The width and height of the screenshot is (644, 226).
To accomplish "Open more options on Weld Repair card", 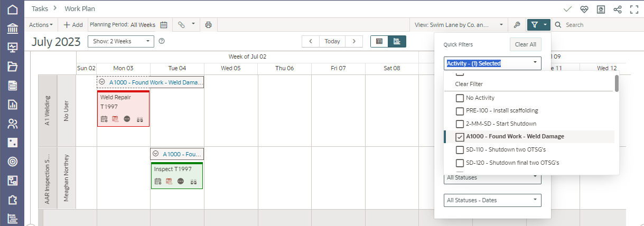I will point(127,119).
